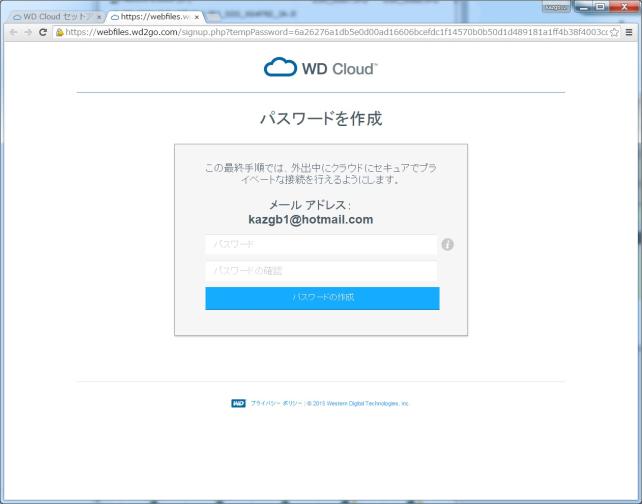The height and width of the screenshot is (504, 642).
Task: Click the URL address bar
Action: [x=336, y=32]
